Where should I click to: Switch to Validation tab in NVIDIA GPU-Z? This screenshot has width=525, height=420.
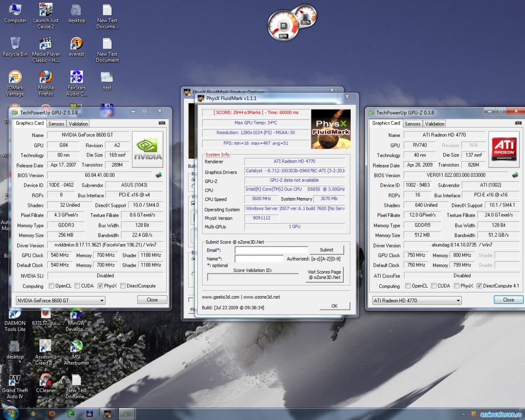point(78,124)
